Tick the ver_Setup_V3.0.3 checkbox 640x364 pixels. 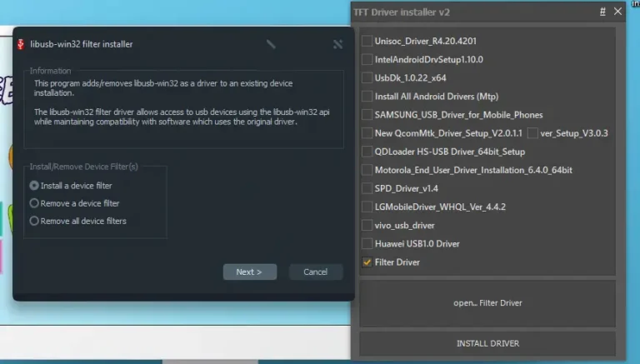[532, 133]
